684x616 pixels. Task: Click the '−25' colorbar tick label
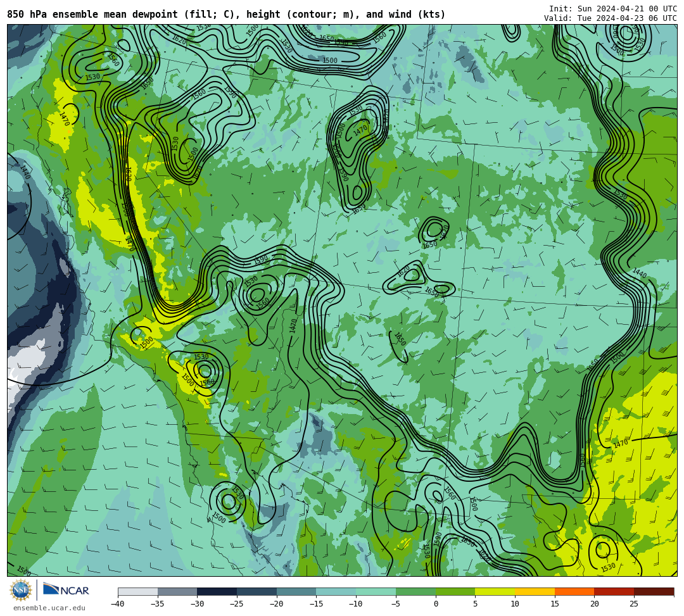point(236,604)
